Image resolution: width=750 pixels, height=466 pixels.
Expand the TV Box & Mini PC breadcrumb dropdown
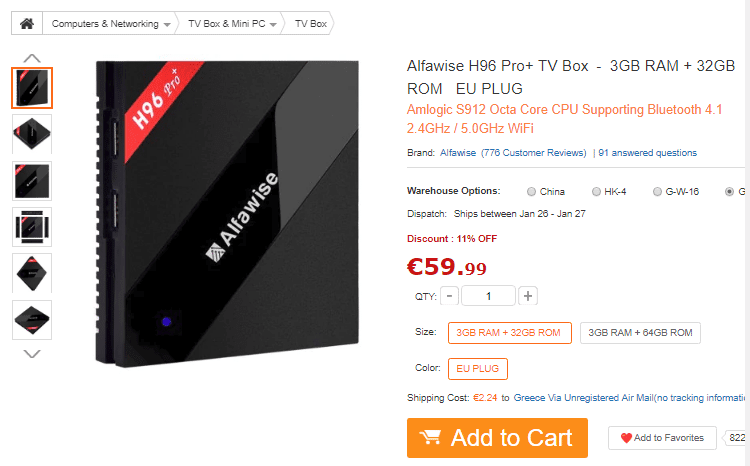click(273, 24)
